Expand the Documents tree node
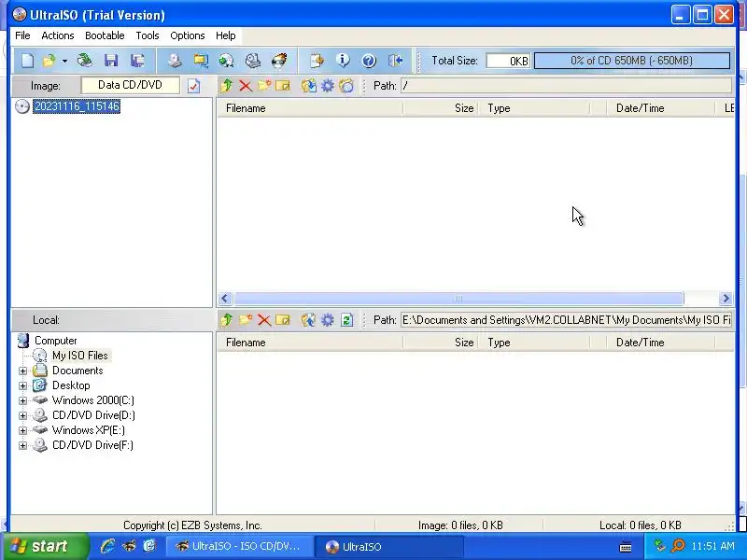747x560 pixels. coord(22,371)
